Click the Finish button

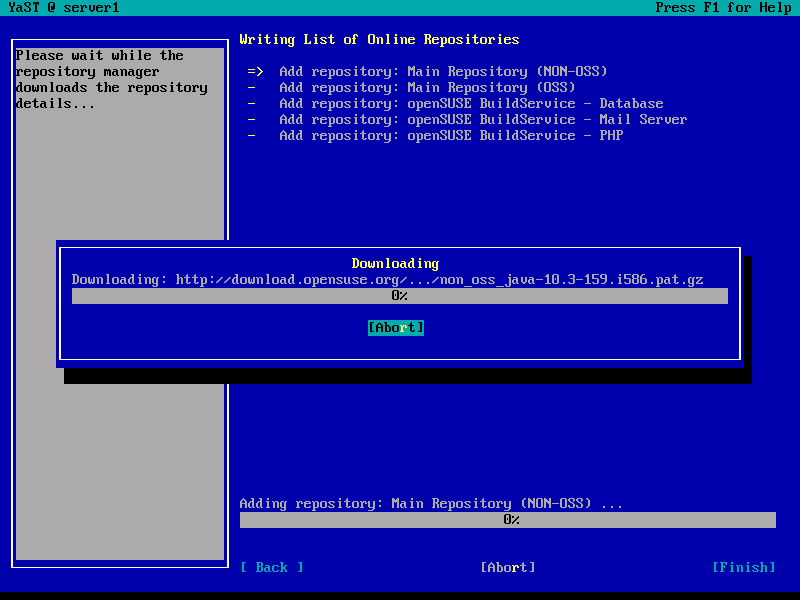coord(744,567)
